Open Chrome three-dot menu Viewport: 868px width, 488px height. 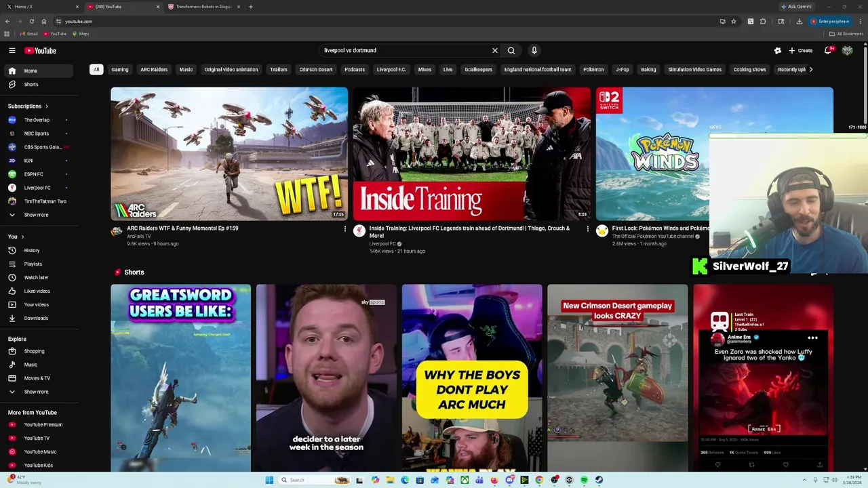click(860, 21)
